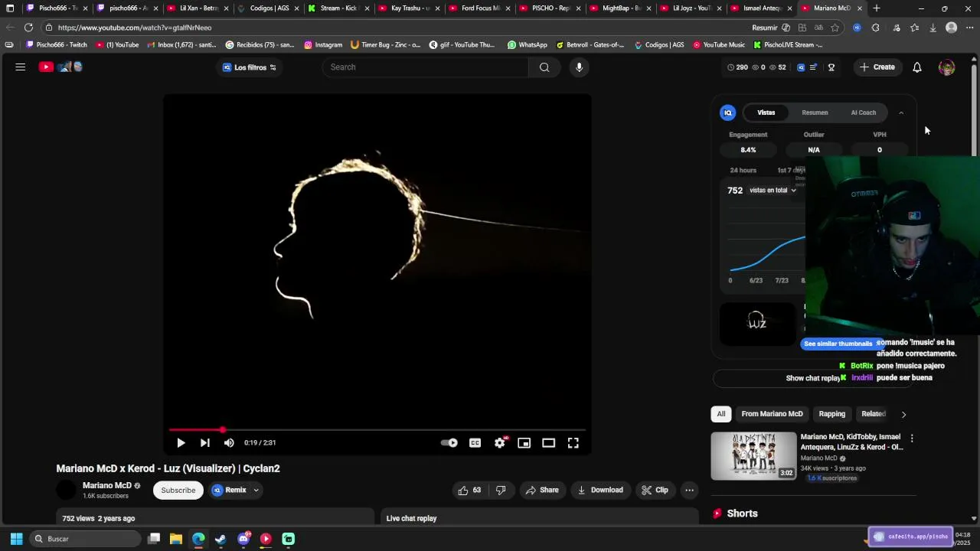Enter fullscreen video mode

pos(573,442)
